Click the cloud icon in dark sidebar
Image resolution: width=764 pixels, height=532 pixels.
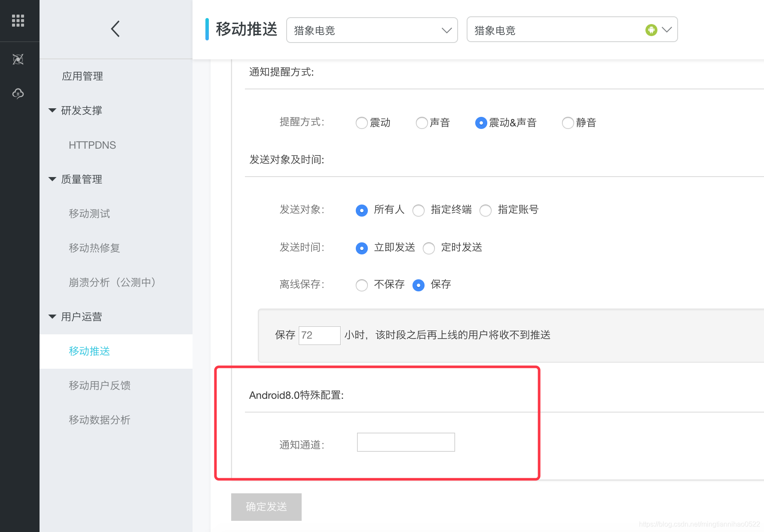click(x=18, y=93)
